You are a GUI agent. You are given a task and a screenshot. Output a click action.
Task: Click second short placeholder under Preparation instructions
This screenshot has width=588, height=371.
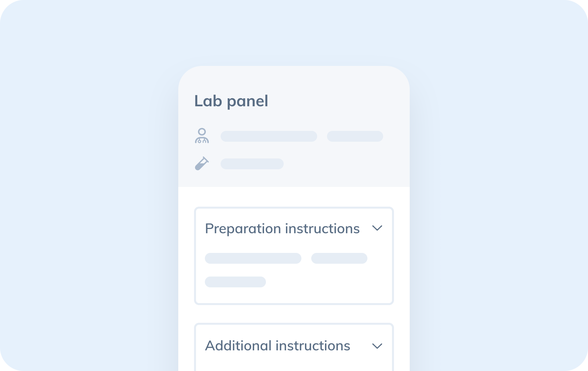339,258
